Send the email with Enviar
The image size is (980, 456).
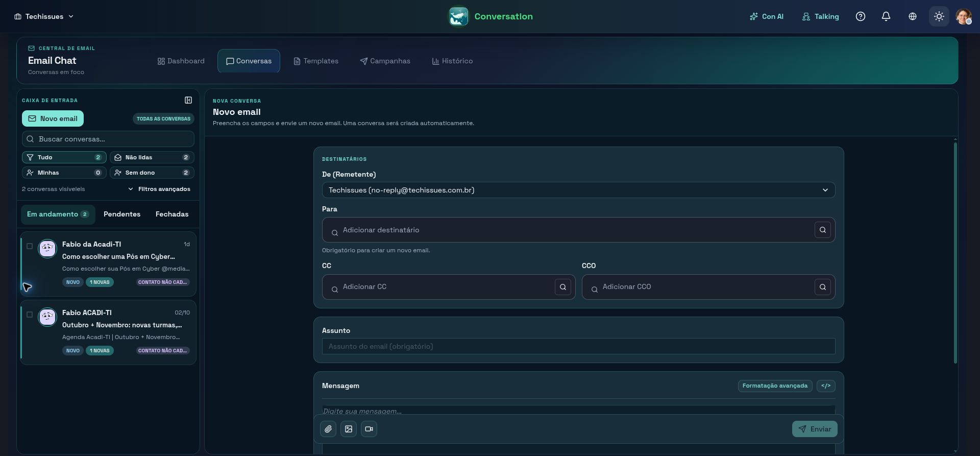pyautogui.click(x=815, y=429)
